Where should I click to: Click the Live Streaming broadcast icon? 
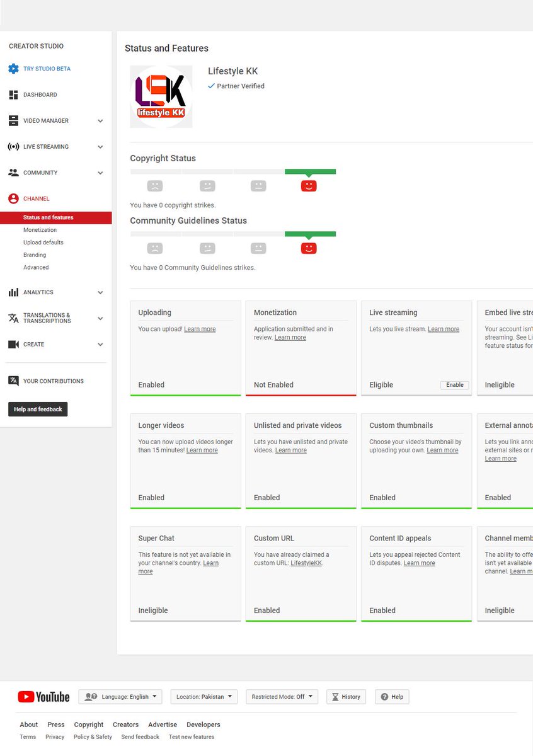(x=13, y=147)
